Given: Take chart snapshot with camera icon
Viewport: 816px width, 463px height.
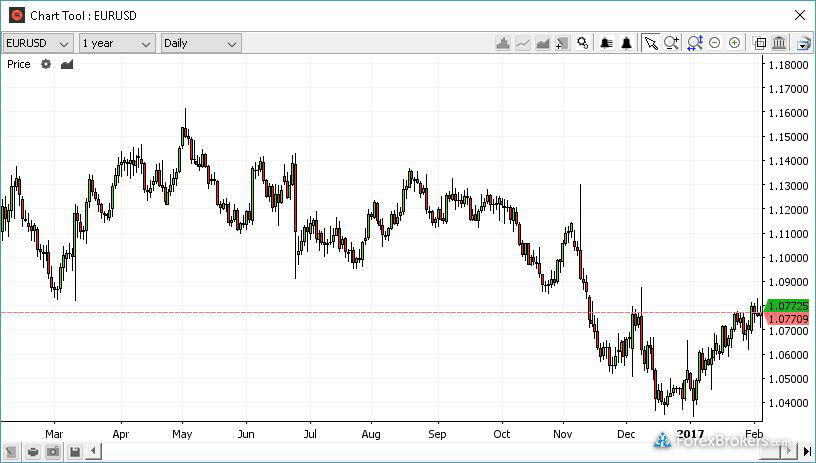Looking at the screenshot, I should [53, 451].
